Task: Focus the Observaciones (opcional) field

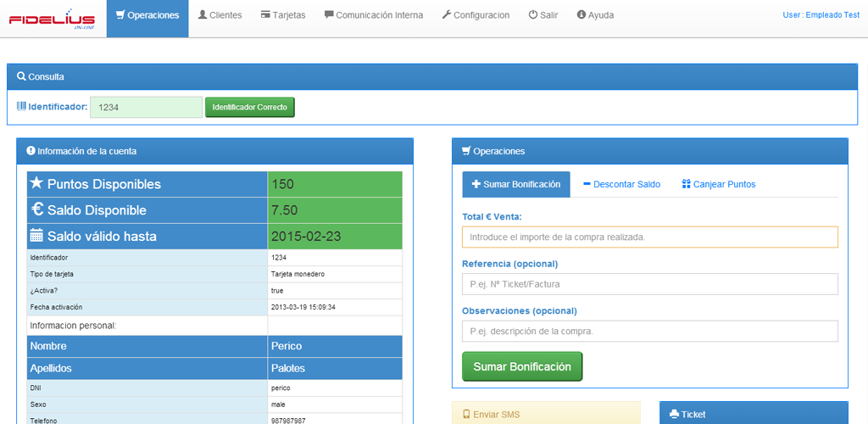Action: (650, 331)
